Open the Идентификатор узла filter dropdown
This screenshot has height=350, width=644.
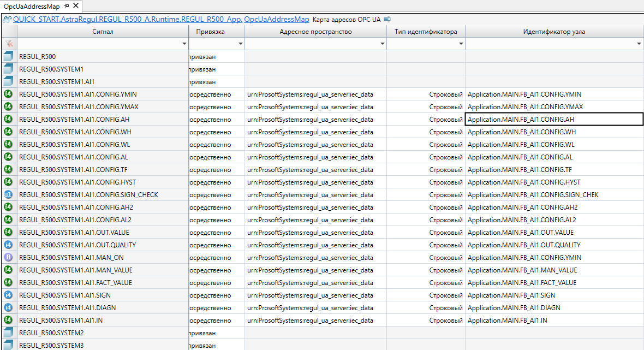639,44
